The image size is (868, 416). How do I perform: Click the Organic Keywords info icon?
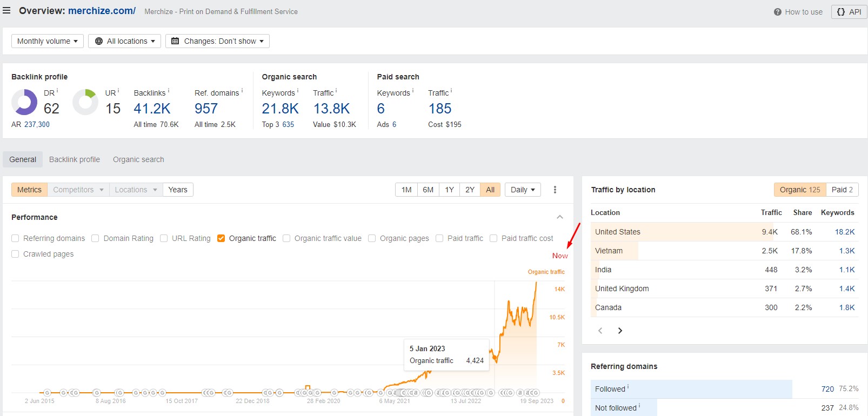298,91
